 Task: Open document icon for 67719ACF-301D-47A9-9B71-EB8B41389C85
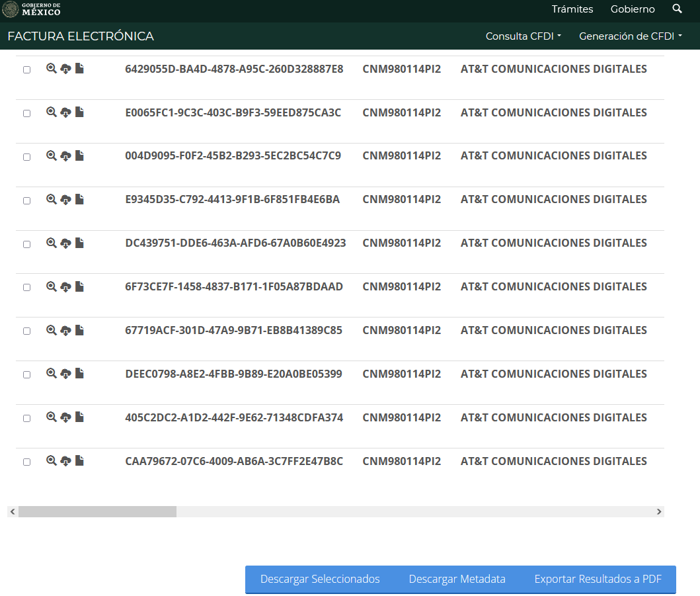(x=79, y=329)
